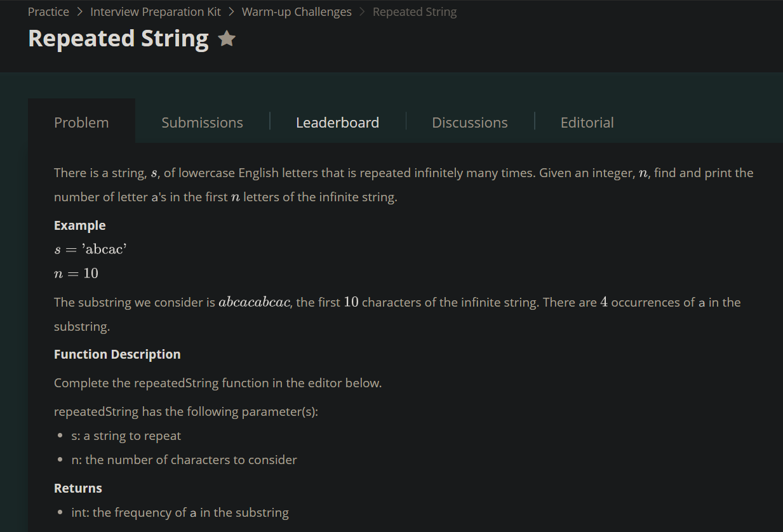Navigate to Warm-up Challenges breadcrumb
This screenshot has width=783, height=532.
coord(297,12)
